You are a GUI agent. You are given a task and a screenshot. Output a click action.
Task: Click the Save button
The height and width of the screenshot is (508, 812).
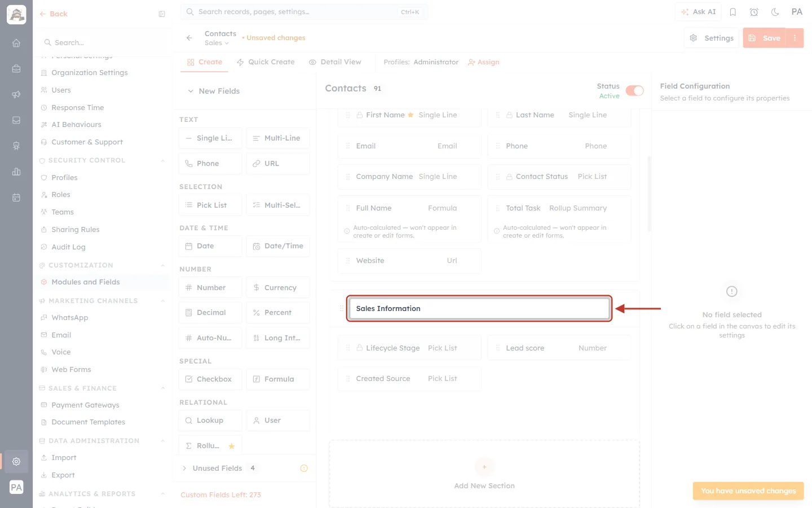[765, 38]
